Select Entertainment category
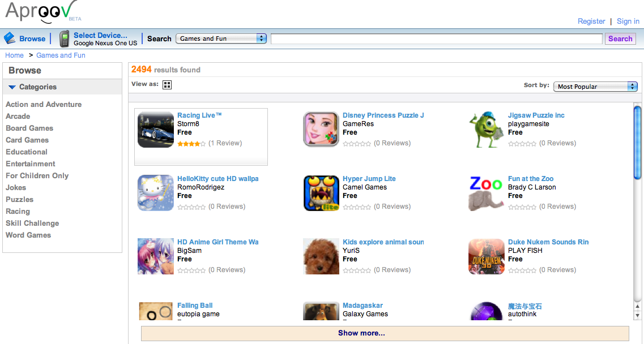 click(31, 164)
